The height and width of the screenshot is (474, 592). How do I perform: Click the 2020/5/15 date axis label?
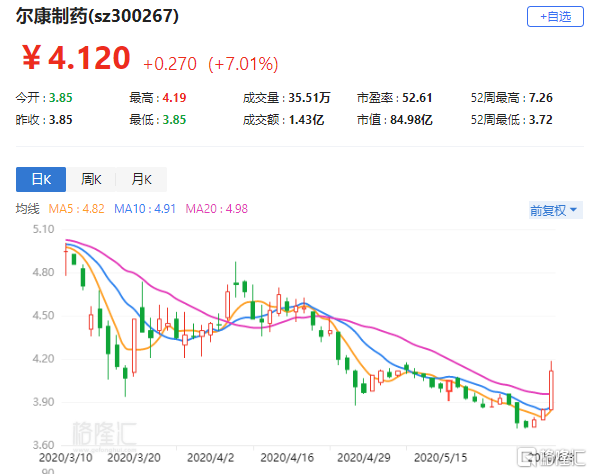pyautogui.click(x=441, y=458)
